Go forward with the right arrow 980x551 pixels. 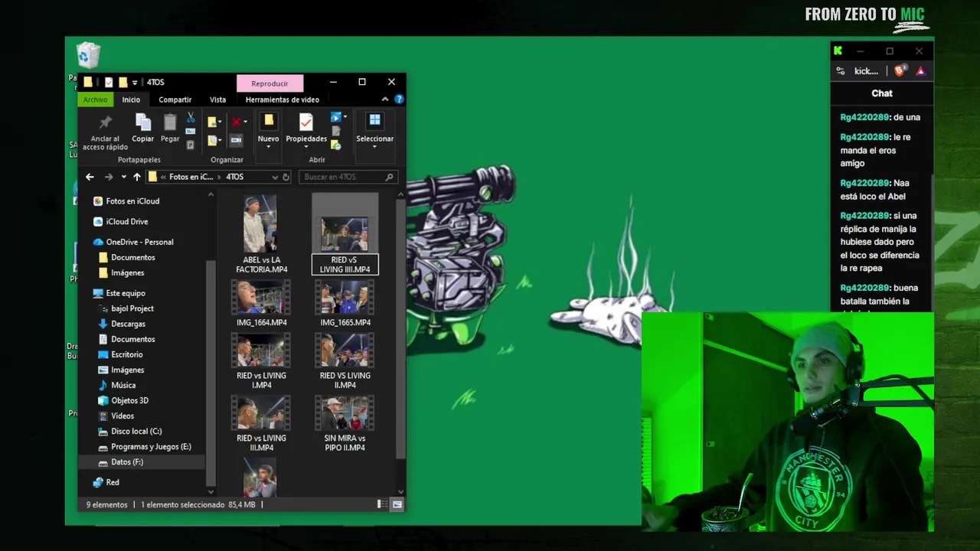[109, 177]
